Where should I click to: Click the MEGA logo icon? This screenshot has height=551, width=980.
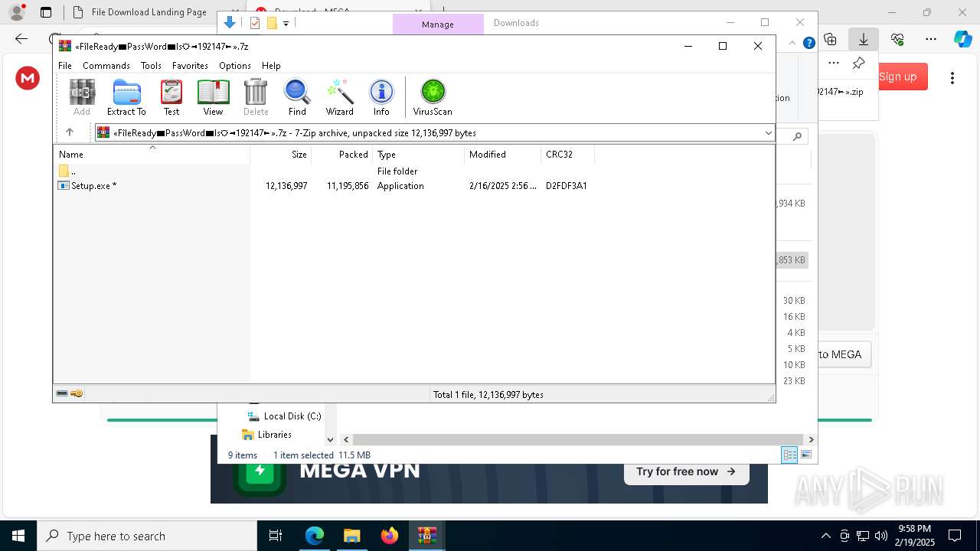(x=28, y=77)
